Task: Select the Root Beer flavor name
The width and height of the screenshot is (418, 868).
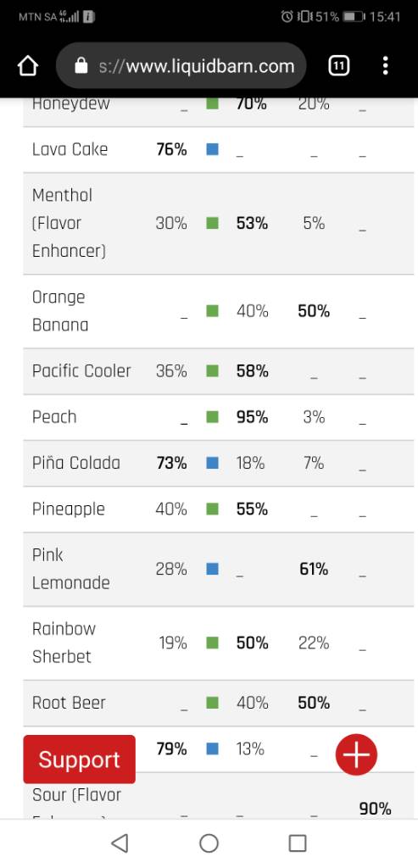Action: (x=69, y=703)
